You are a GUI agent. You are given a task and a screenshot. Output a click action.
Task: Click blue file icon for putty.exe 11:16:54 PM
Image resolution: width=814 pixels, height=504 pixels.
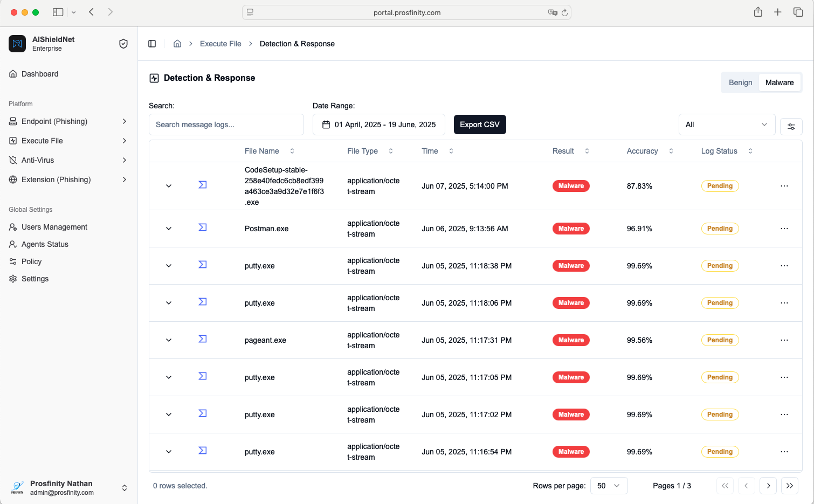tap(203, 451)
